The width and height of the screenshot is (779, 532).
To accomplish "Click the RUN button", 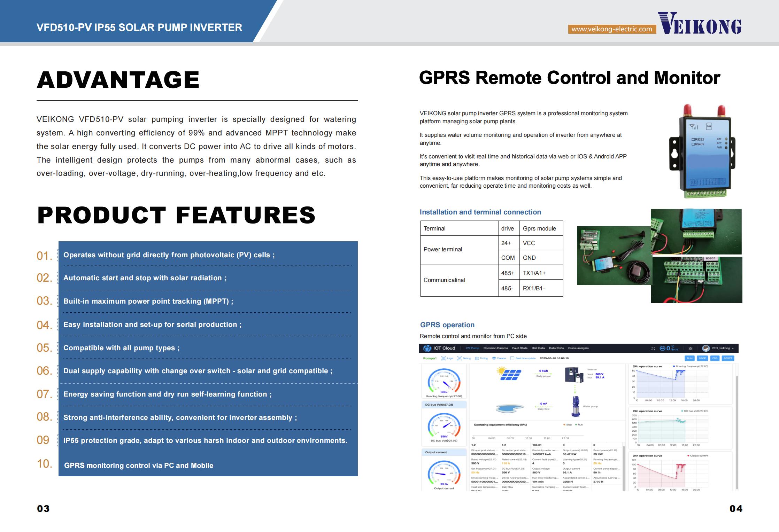I will click(x=689, y=358).
